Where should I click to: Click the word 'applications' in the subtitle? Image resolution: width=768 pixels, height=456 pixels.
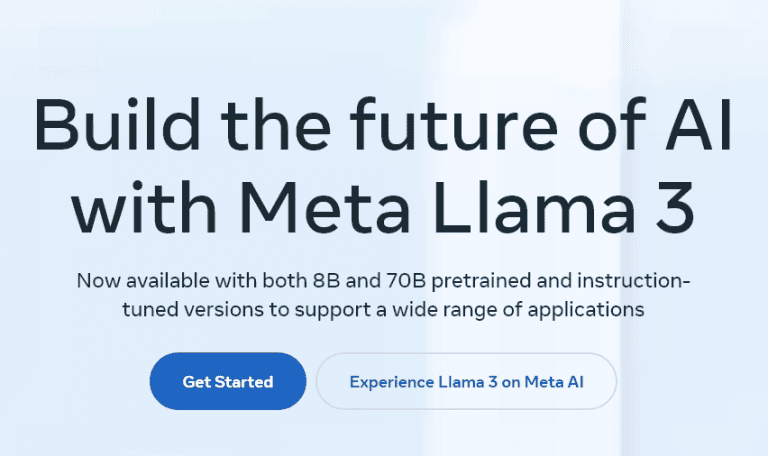point(586,310)
